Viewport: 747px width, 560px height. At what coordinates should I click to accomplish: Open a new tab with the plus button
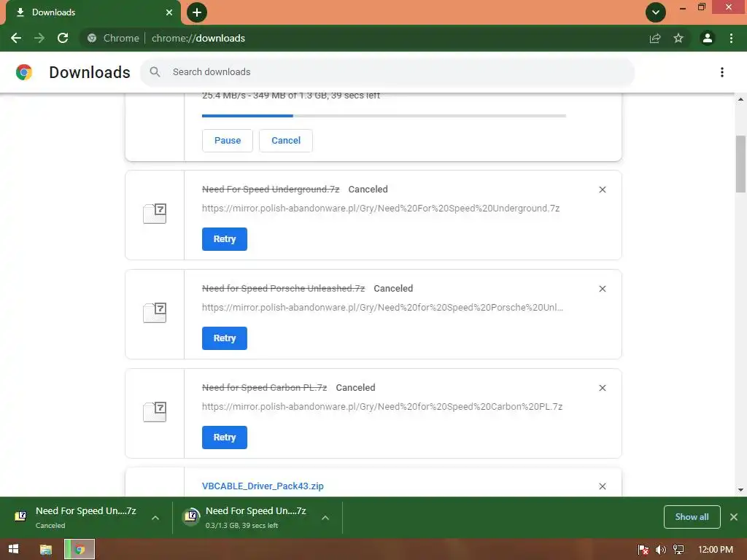pyautogui.click(x=197, y=12)
